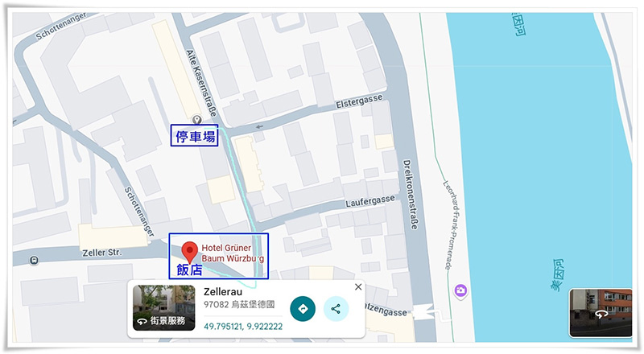Screen dimensions: 644x354
Task: Click the Hotel Grüner Baum Würzburg label
Action: click(233, 253)
